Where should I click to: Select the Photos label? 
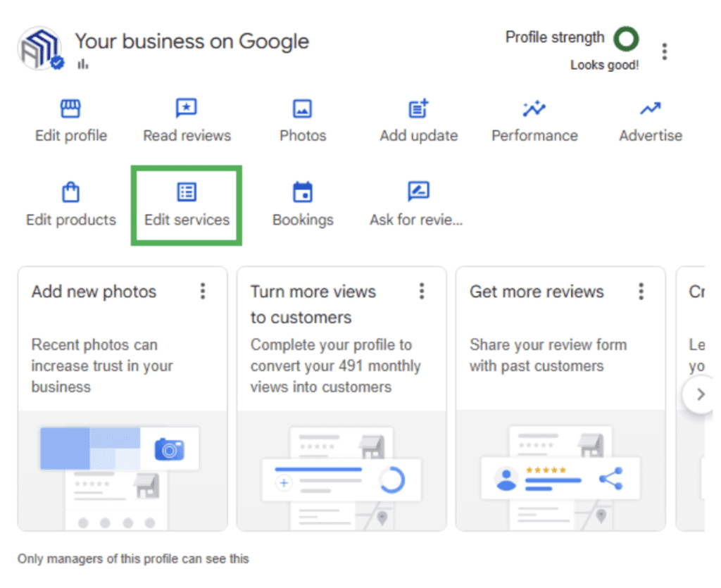(303, 136)
